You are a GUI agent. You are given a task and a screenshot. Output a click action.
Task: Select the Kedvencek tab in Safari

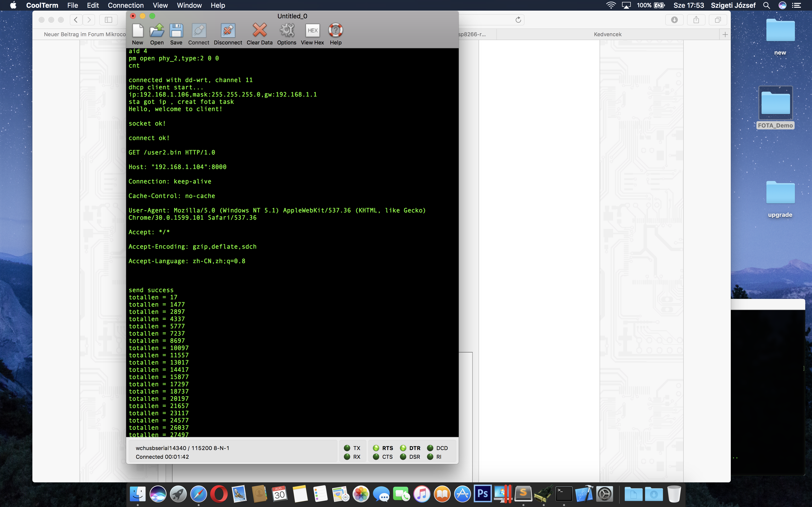pyautogui.click(x=607, y=34)
